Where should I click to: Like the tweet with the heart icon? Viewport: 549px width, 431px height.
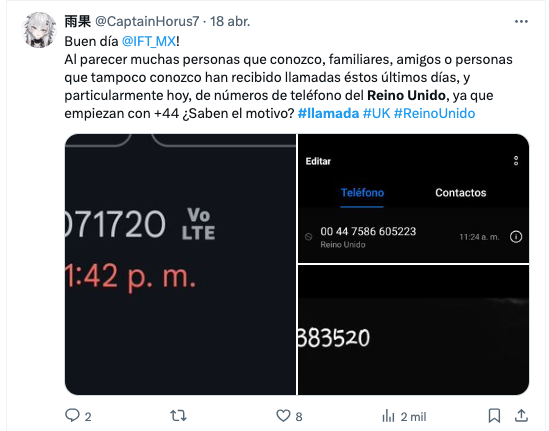point(283,416)
